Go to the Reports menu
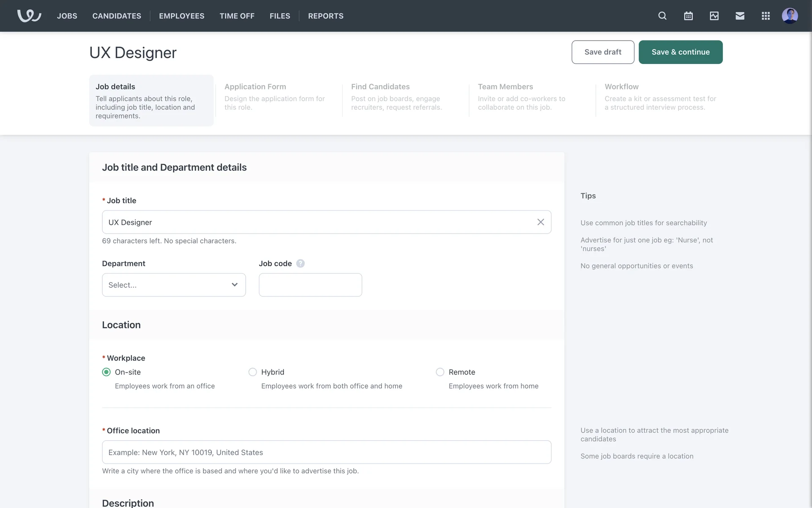Viewport: 812px width, 508px height. pos(326,16)
